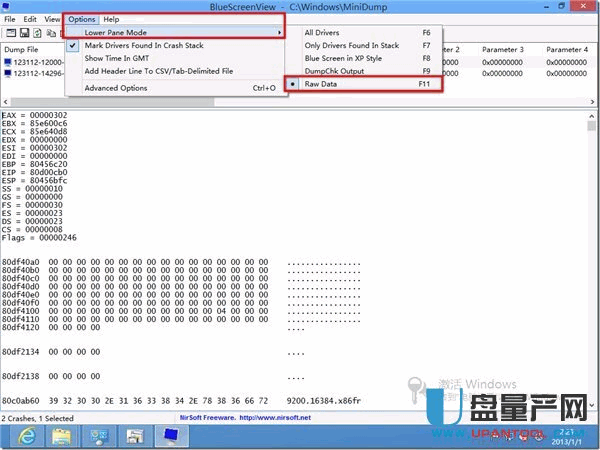The width and height of the screenshot is (600, 450).
Task: Click the Properties toolbar icon
Action: tap(11, 33)
